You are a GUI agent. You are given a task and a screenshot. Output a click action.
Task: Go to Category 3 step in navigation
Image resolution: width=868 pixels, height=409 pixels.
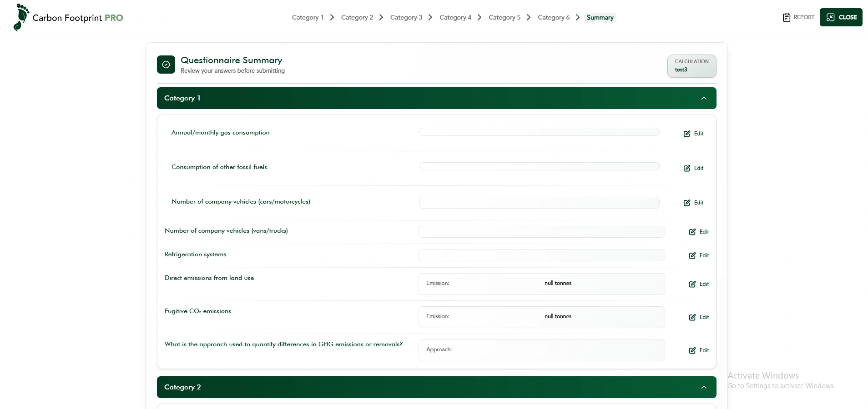coord(406,17)
